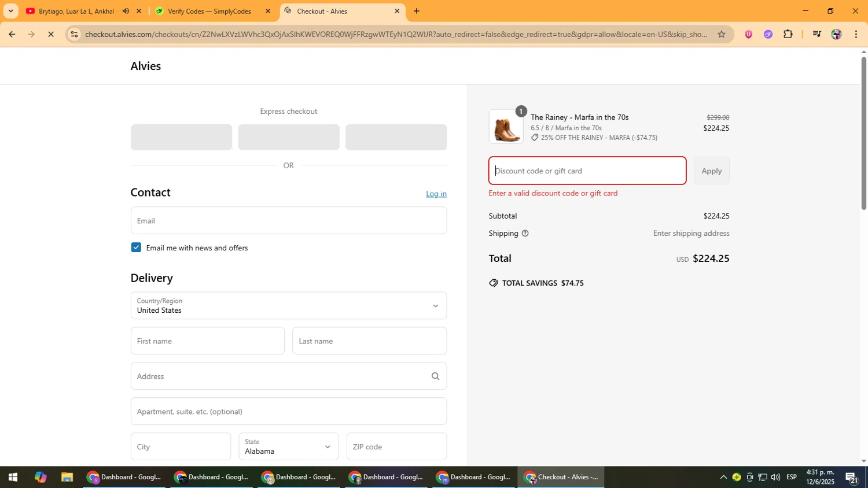The height and width of the screenshot is (488, 868).
Task: Click the Apply discount button
Action: (712, 171)
